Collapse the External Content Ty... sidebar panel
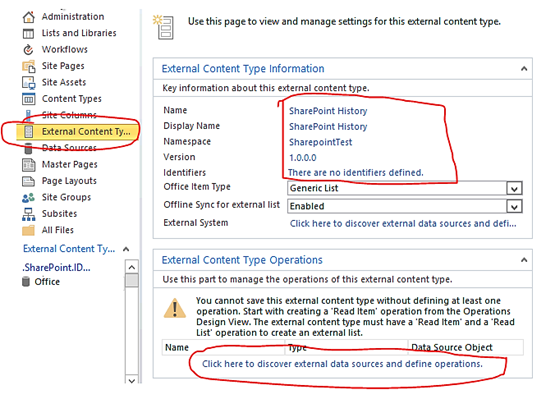 pyautogui.click(x=126, y=249)
